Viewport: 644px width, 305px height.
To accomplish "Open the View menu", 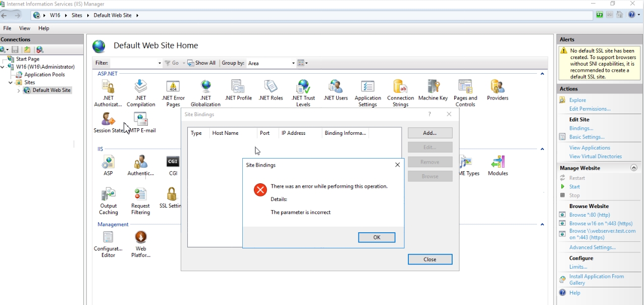I will (x=25, y=28).
